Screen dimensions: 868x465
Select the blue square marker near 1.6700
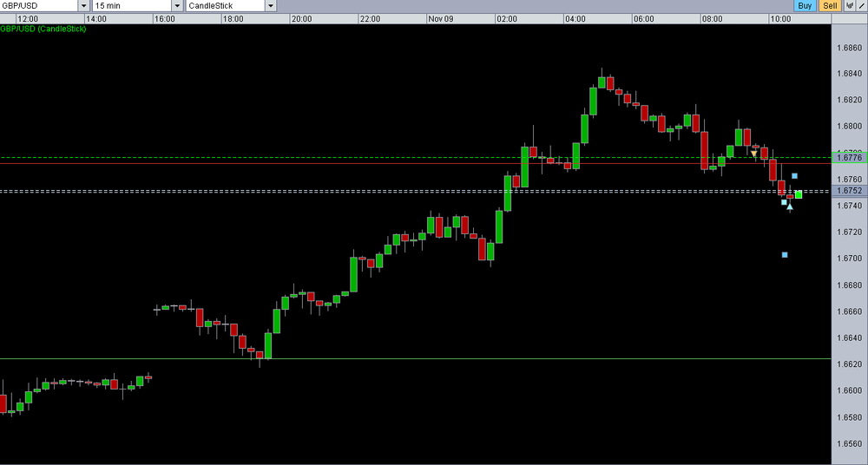(785, 255)
